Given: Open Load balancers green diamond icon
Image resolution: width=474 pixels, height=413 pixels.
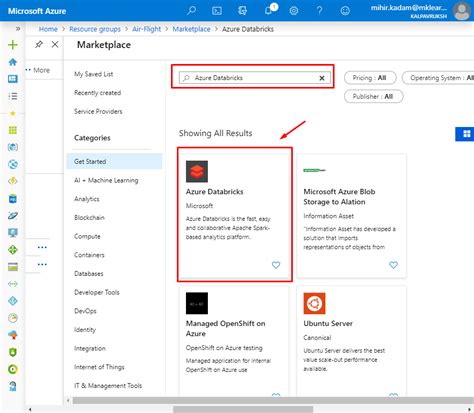Looking at the screenshot, I should click(x=13, y=250).
